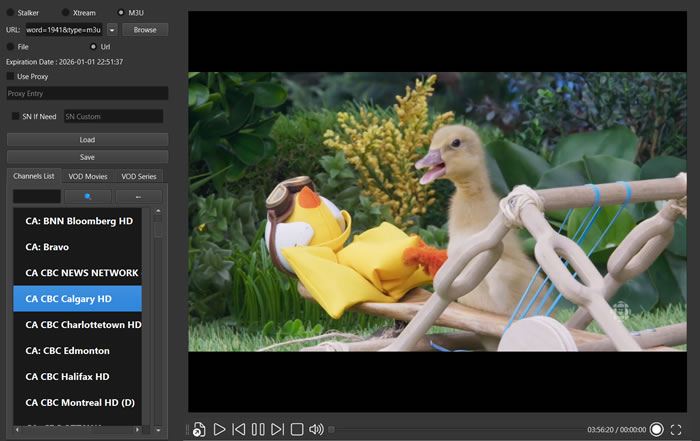This screenshot has height=441, width=700.
Task: Select the Xtream radio option
Action: coord(66,13)
